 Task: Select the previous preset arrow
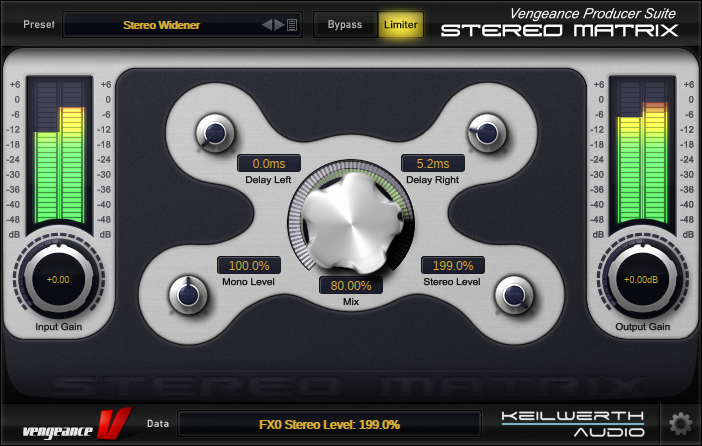267,25
